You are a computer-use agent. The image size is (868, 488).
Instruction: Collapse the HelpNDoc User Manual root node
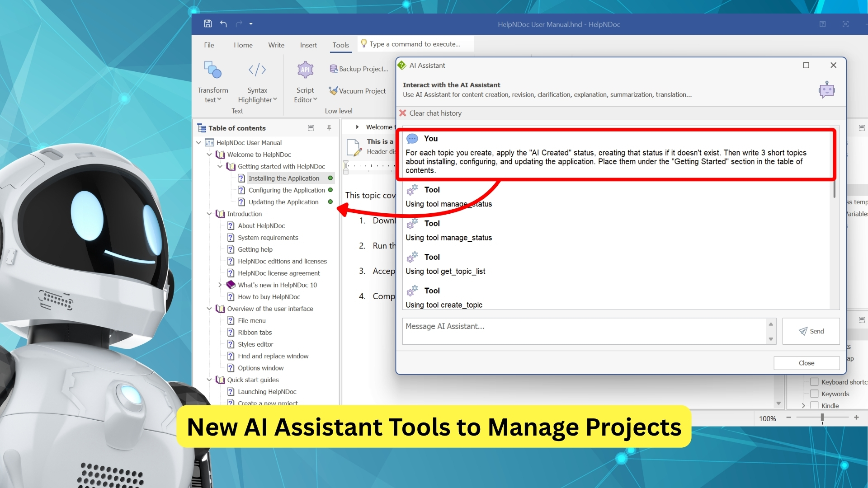click(198, 143)
